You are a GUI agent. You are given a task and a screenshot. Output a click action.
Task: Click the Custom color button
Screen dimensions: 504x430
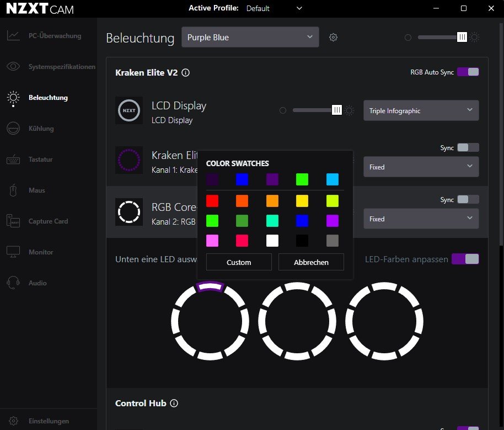[x=239, y=262]
